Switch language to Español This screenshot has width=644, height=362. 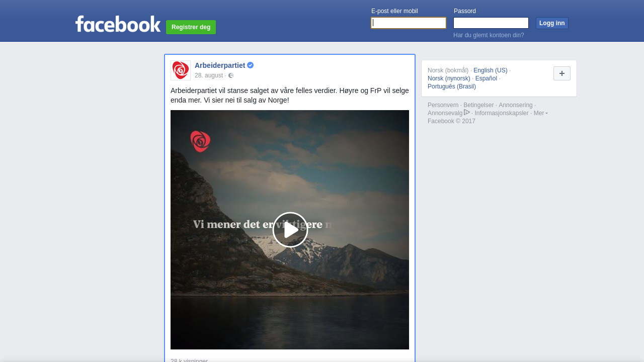coord(486,78)
